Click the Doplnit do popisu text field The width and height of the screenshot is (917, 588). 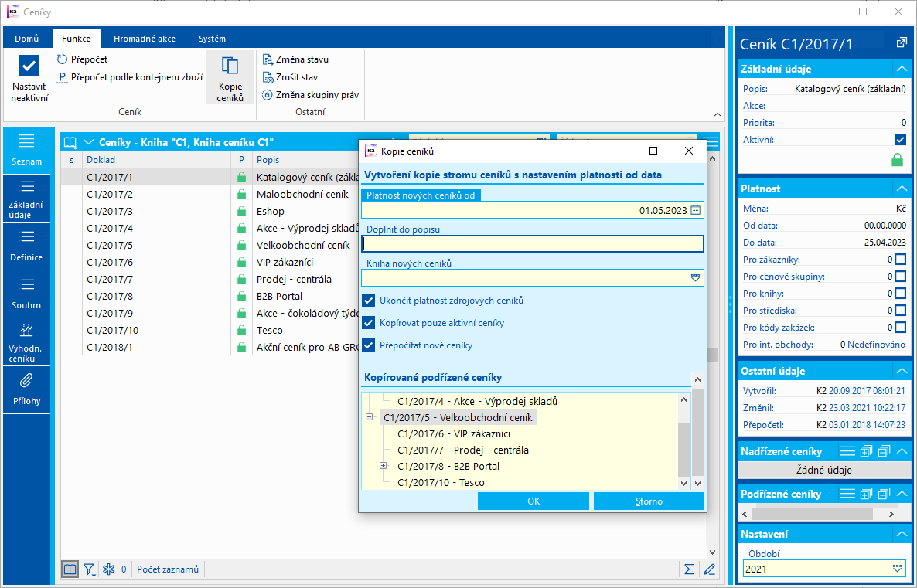click(532, 244)
